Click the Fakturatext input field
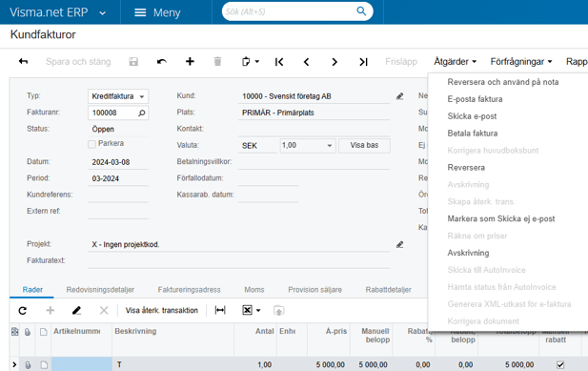 pos(239,261)
